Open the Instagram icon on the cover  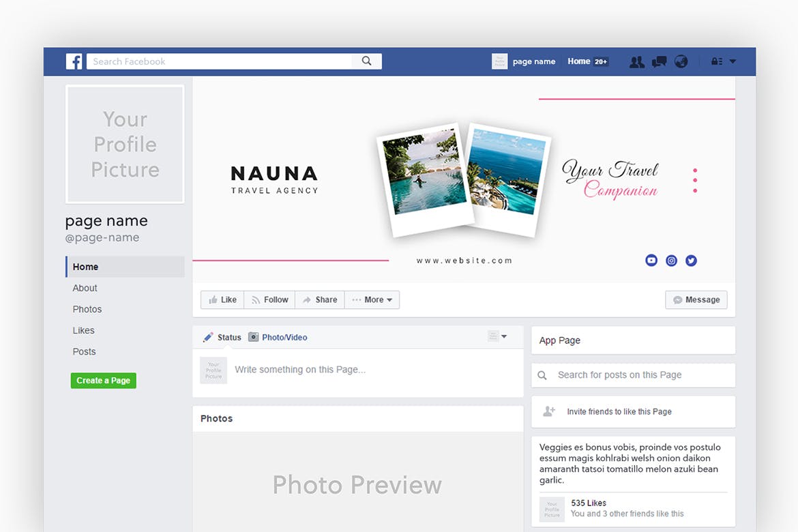point(671,260)
